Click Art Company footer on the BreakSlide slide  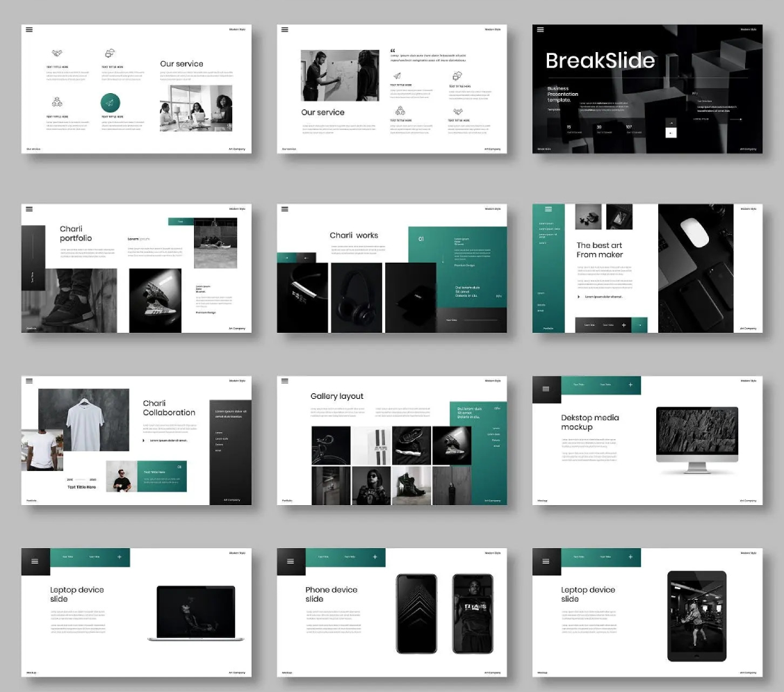pyautogui.click(x=748, y=149)
